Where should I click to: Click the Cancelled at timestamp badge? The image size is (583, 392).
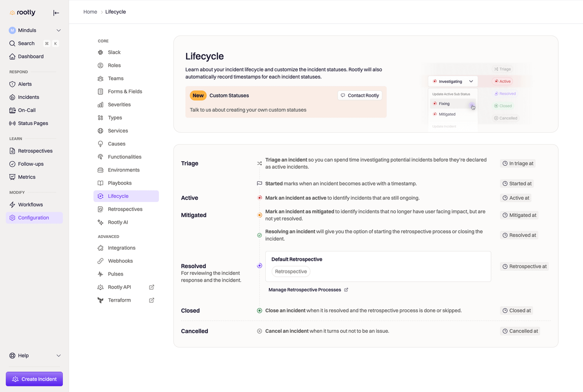pyautogui.click(x=520, y=331)
